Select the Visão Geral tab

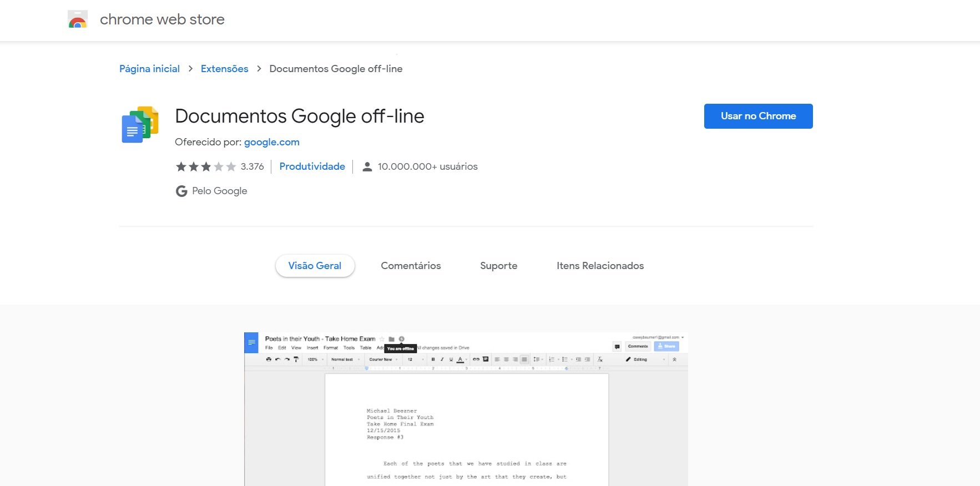click(315, 266)
